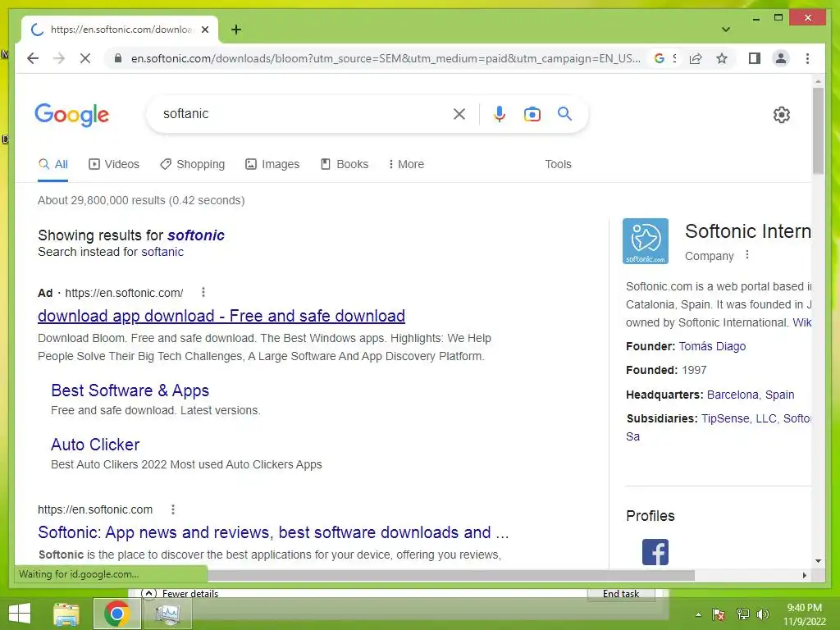The image size is (840, 630).
Task: Open the Action Center flag icon
Action: pos(719,614)
